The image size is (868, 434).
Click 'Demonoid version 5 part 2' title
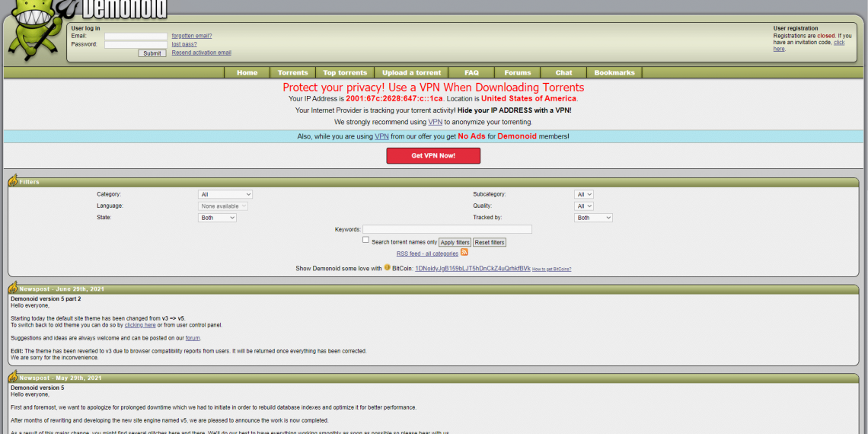[46, 299]
